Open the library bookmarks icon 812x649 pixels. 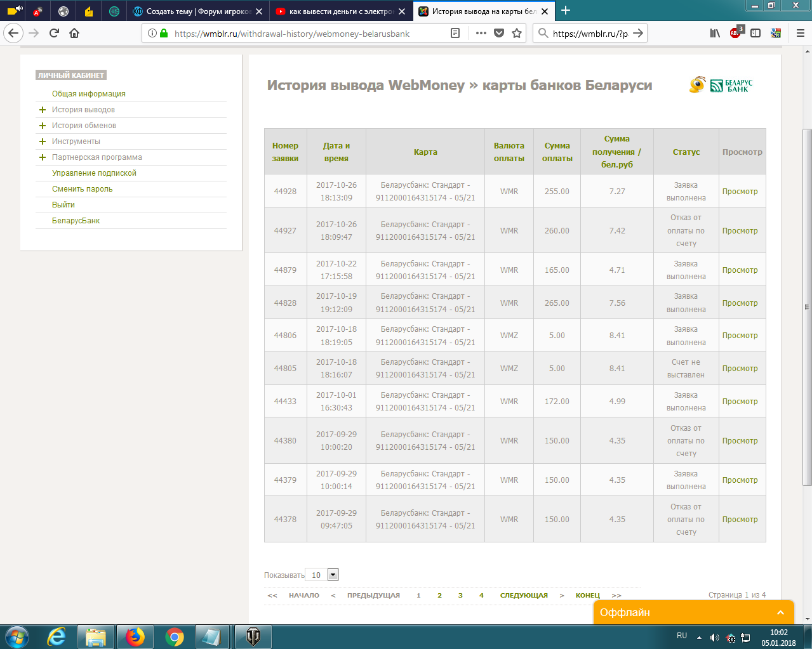[715, 33]
